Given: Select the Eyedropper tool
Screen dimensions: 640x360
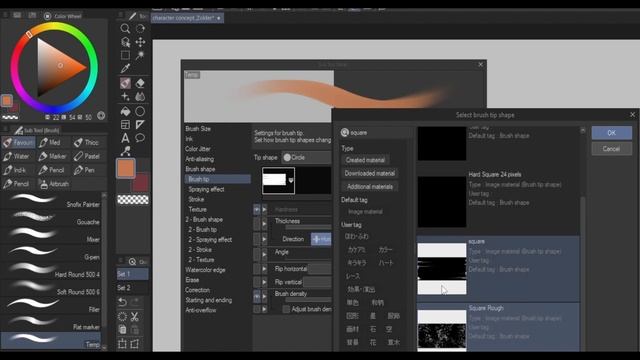Looking at the screenshot, I should 125,68.
